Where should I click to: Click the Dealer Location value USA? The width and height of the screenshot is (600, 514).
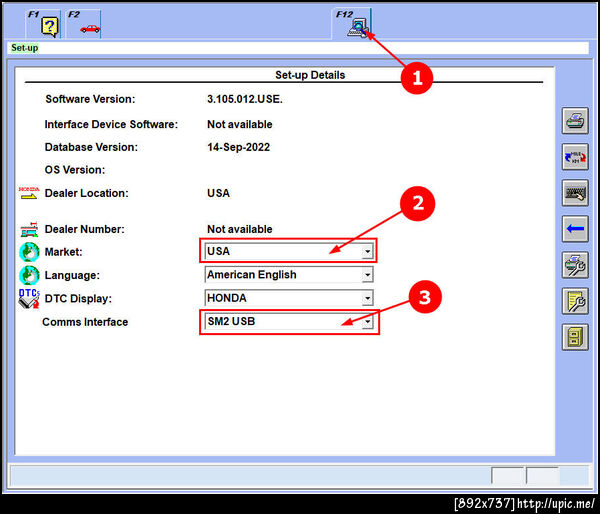[x=218, y=193]
